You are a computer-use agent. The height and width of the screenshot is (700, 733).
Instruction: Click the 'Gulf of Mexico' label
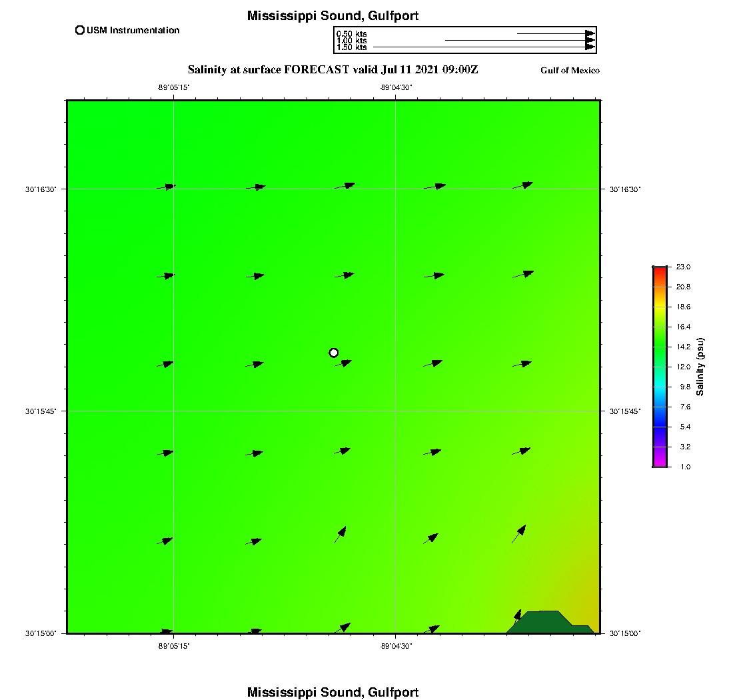(570, 71)
